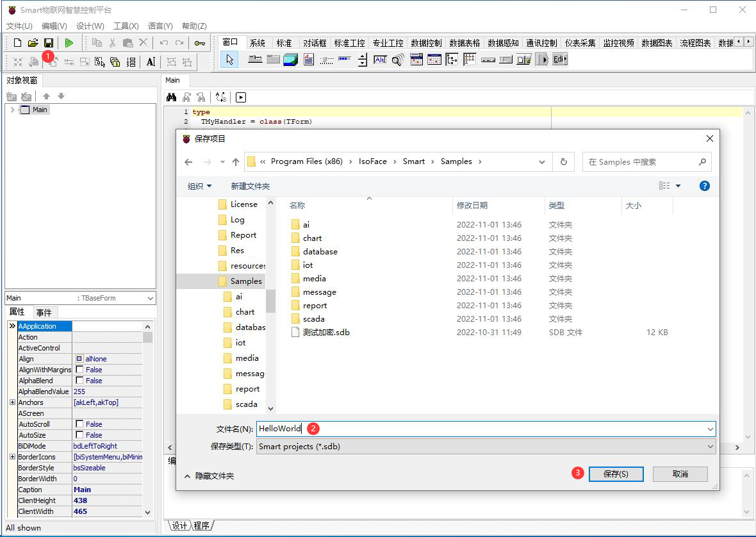Click IsoFace in the address path
756x537 pixels.
[373, 161]
